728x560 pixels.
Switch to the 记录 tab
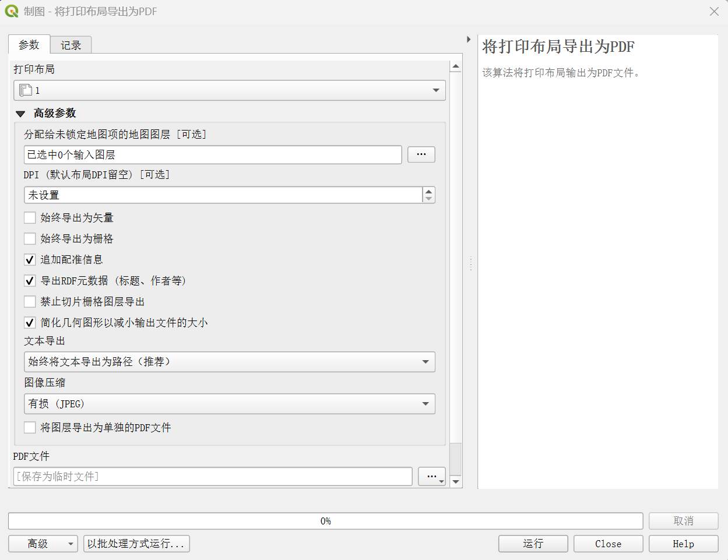pyautogui.click(x=71, y=45)
